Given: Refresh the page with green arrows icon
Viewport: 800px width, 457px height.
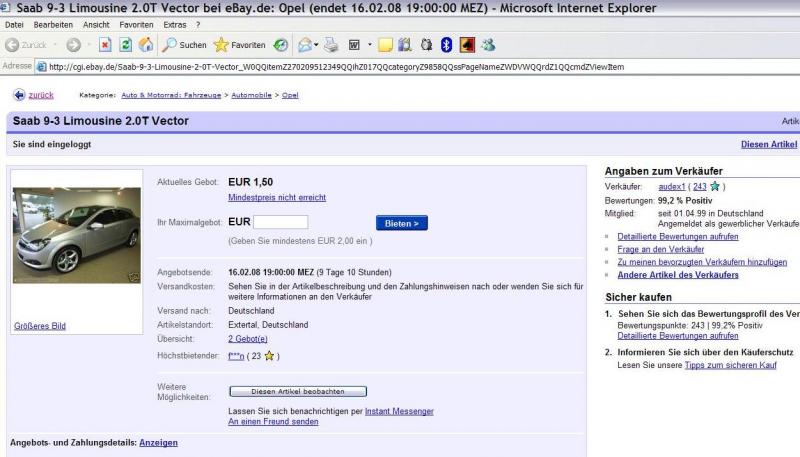Looking at the screenshot, I should (x=126, y=45).
